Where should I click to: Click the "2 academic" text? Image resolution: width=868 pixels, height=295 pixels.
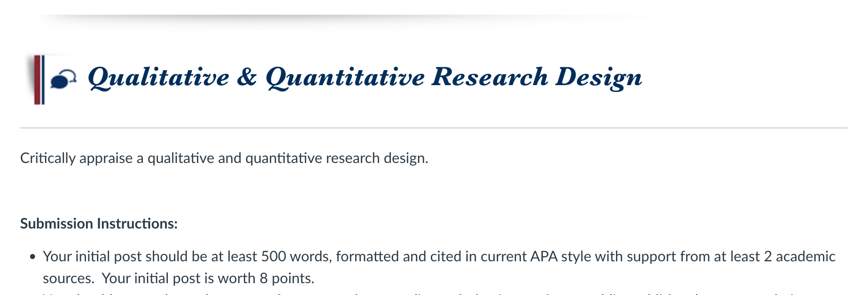pyautogui.click(x=799, y=256)
